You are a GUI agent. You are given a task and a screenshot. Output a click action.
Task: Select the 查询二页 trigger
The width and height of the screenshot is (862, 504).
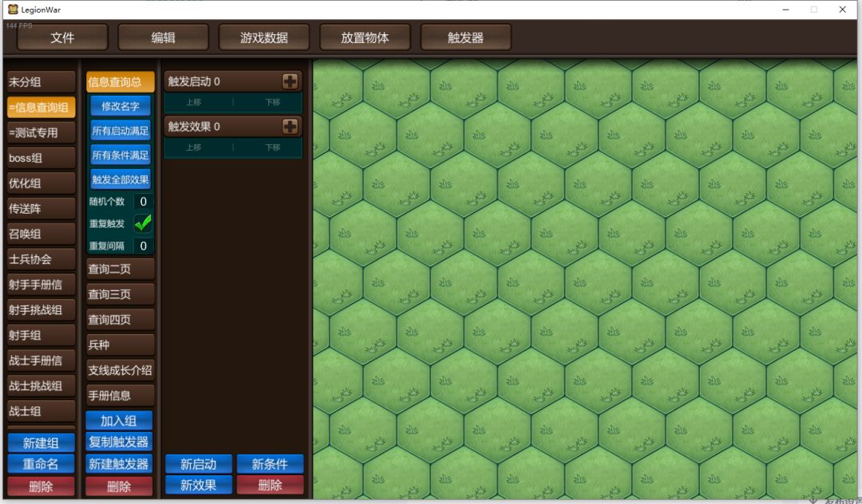click(121, 269)
